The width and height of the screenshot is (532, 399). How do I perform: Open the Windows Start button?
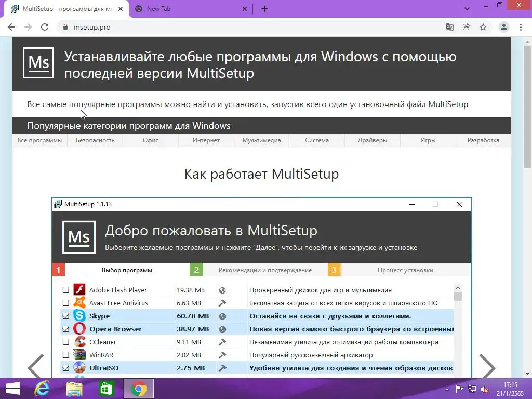click(x=13, y=389)
